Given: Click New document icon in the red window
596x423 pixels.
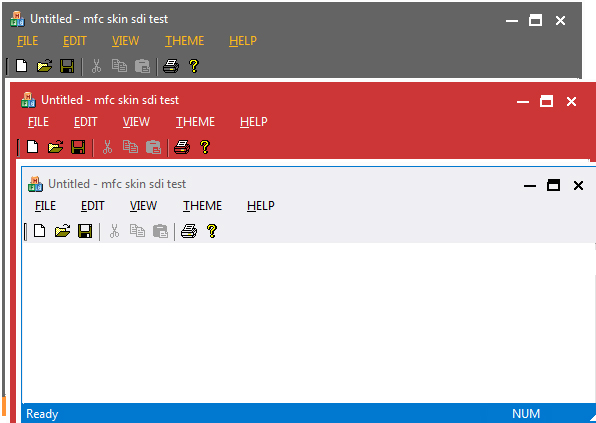Looking at the screenshot, I should pos(33,147).
